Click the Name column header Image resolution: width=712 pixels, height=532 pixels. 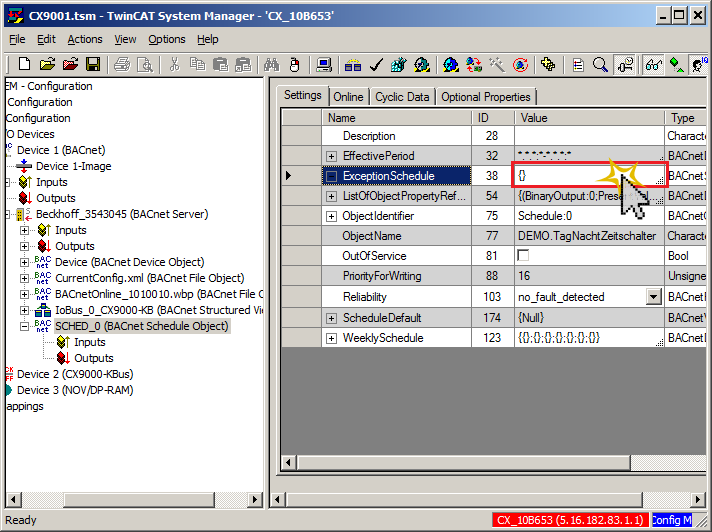coord(396,118)
